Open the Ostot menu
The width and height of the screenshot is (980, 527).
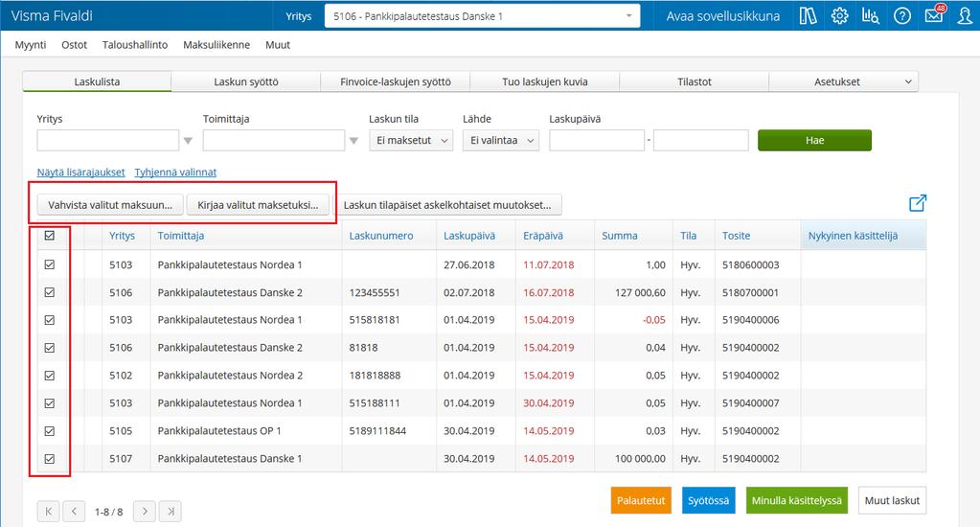coord(75,45)
